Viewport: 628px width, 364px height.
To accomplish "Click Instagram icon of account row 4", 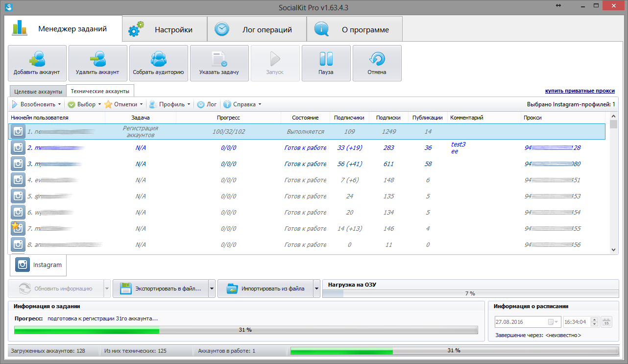I will click(18, 180).
